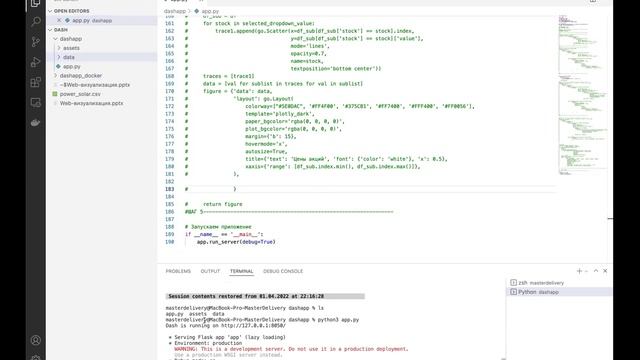Select the Python dashapp terminal
640x360 pixels.
(559, 292)
